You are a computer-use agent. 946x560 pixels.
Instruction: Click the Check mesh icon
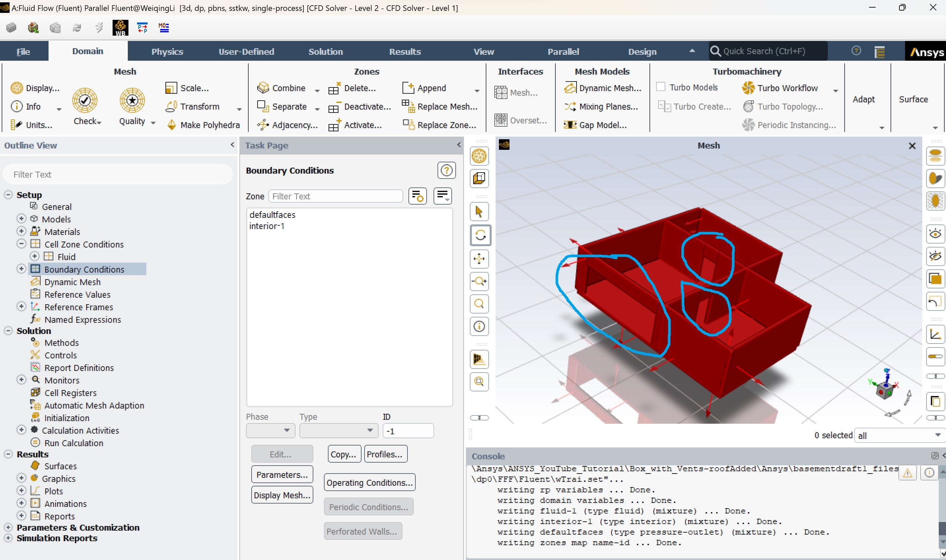[x=85, y=100]
